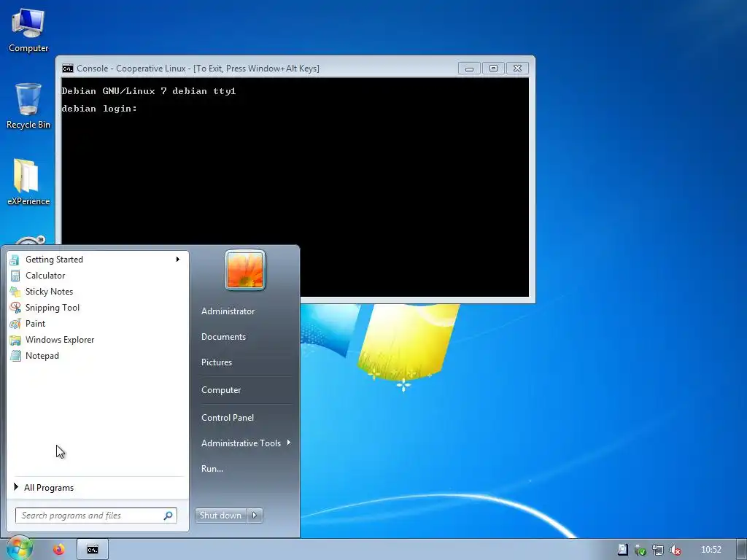Launch Calculator from the Start menu
The height and width of the screenshot is (560, 747).
(x=98, y=276)
